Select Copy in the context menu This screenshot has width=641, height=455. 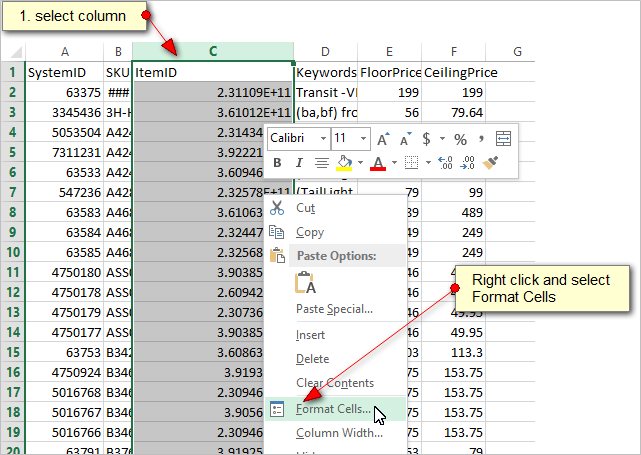pyautogui.click(x=309, y=232)
